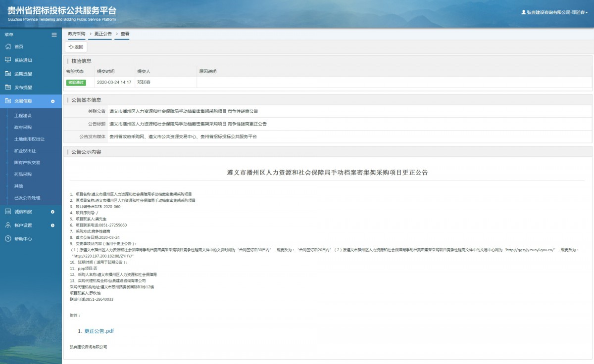This screenshot has width=594, height=364.
Task: Click the platform title 贵州省招标投标公共服务平台
Action: 62,10
